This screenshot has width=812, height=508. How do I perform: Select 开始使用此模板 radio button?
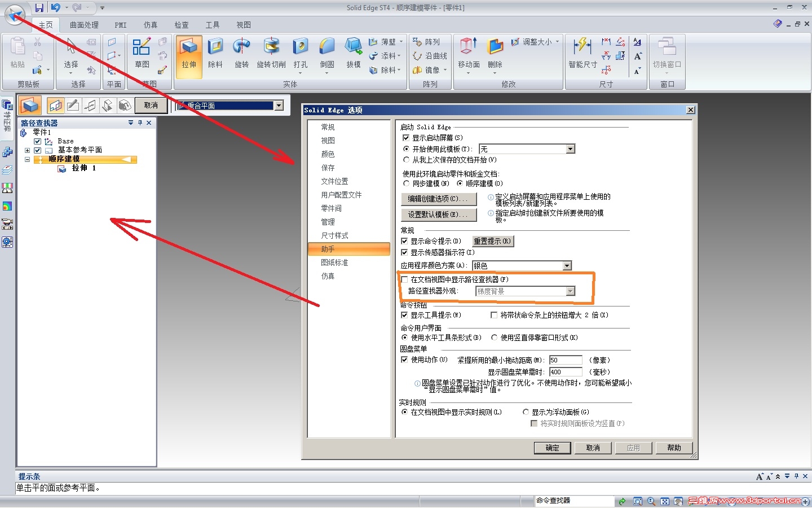[406, 149]
